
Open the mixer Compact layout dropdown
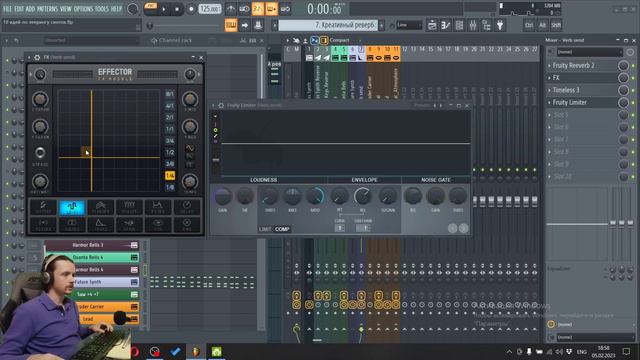coord(345,40)
